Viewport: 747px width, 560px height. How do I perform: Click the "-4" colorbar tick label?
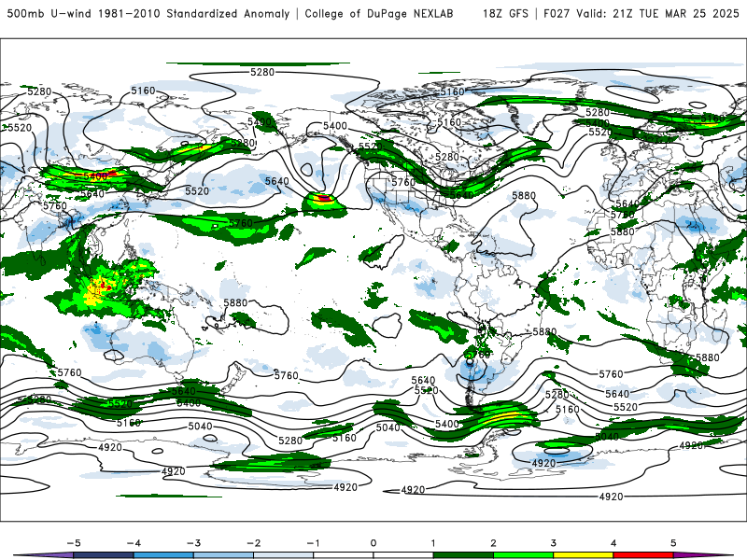(134, 543)
